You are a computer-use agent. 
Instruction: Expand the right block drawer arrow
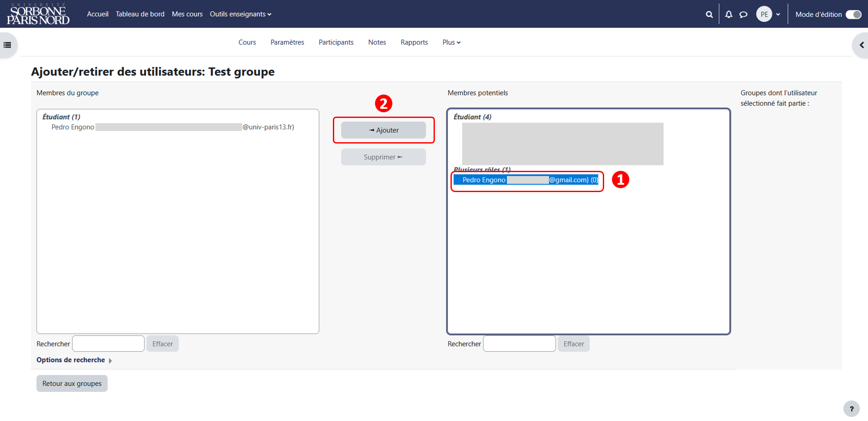coord(861,45)
